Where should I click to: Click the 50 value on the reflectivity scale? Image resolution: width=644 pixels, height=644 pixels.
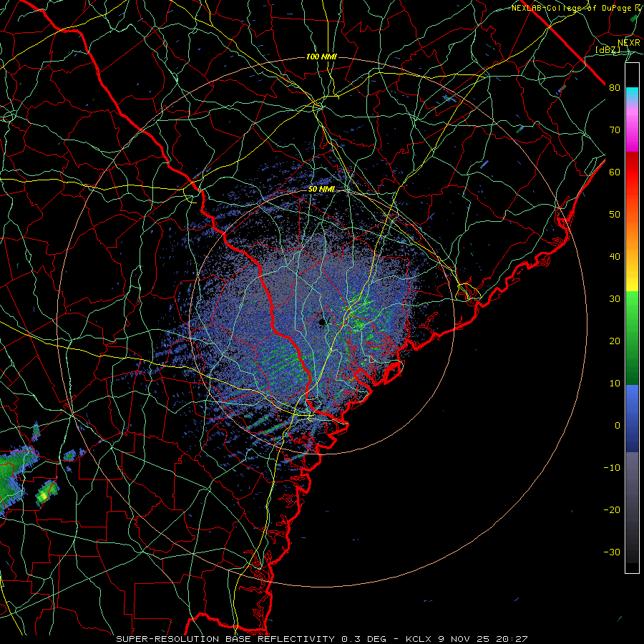pyautogui.click(x=615, y=215)
